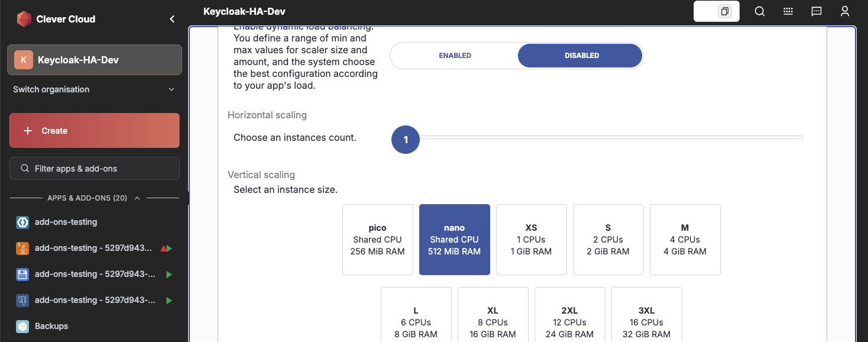
Task: Click the Keycloak-HA-Dev organisation avatar K
Action: pos(23,60)
